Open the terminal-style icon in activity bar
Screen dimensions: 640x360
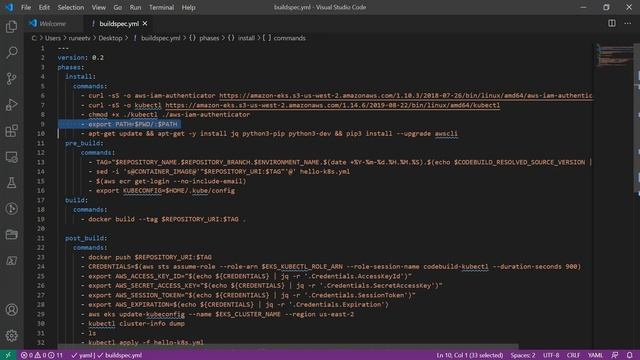tap(11, 261)
